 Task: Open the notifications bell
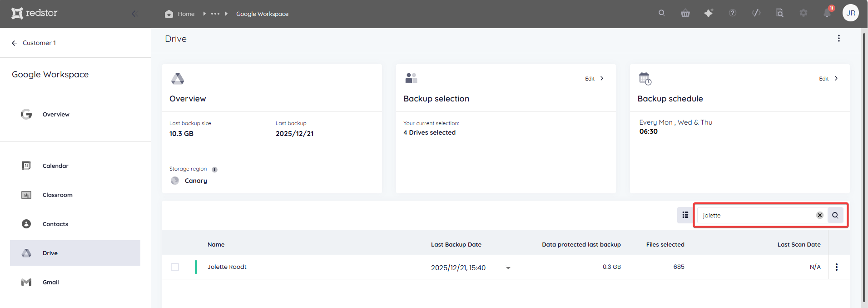pyautogui.click(x=827, y=13)
